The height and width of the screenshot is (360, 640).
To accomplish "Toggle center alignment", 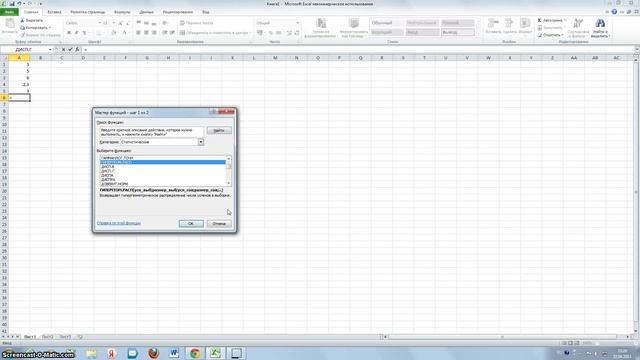I will [146, 33].
